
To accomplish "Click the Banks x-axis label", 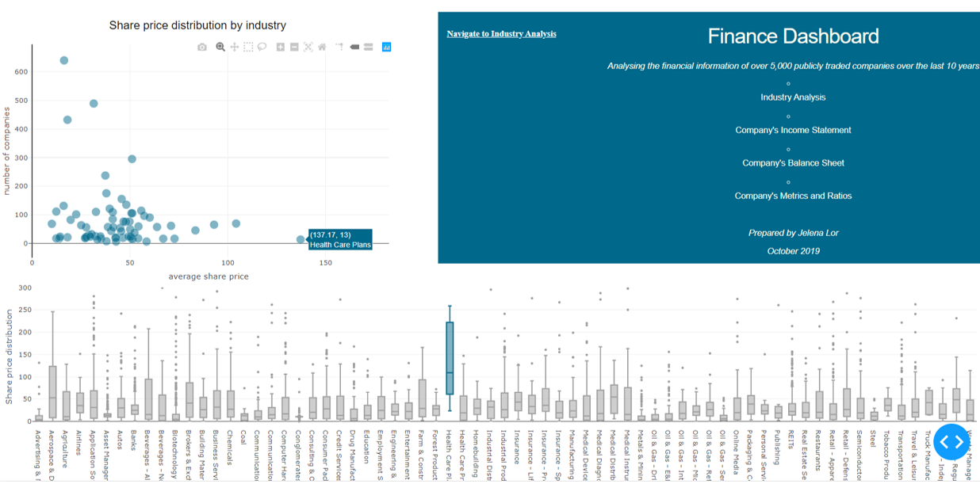I will (134, 440).
